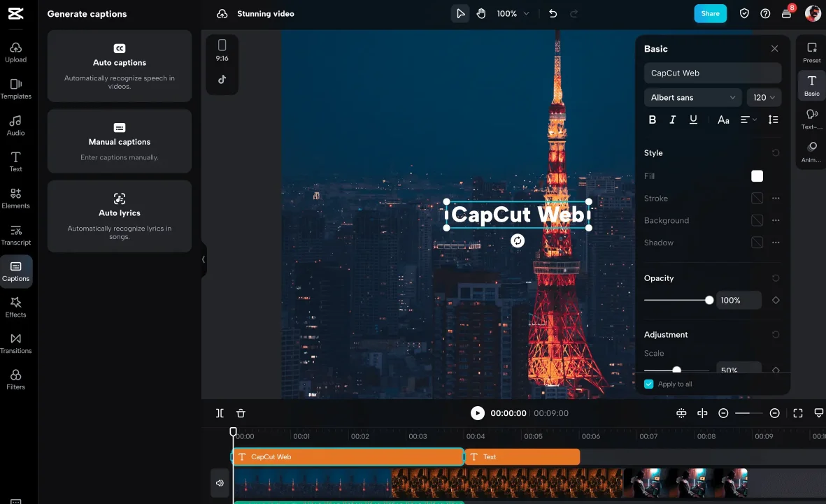The height and width of the screenshot is (504, 826).
Task: Open the Text panel in sidebar
Action: pyautogui.click(x=16, y=161)
